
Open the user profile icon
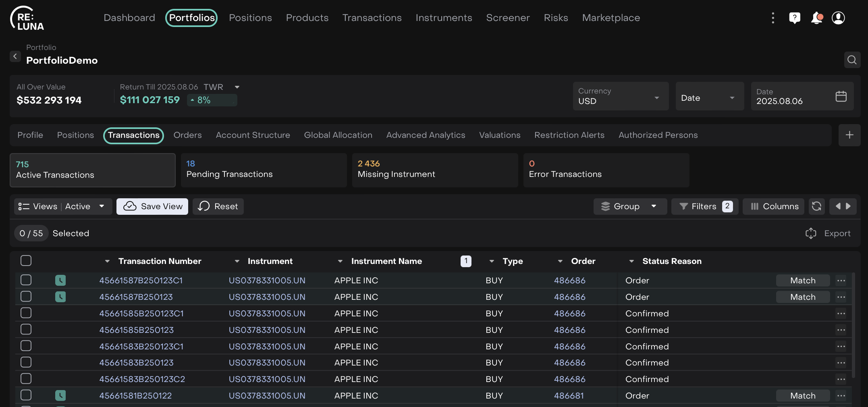coord(838,18)
